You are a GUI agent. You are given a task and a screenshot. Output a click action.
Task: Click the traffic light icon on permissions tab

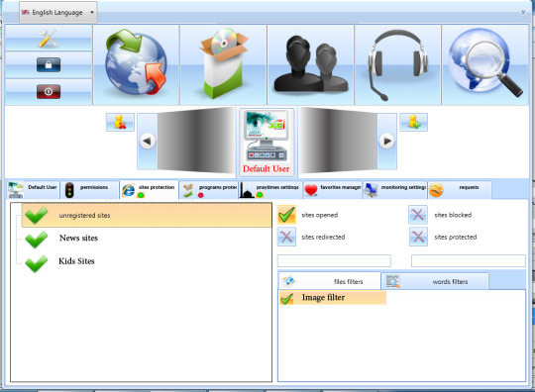pyautogui.click(x=69, y=190)
